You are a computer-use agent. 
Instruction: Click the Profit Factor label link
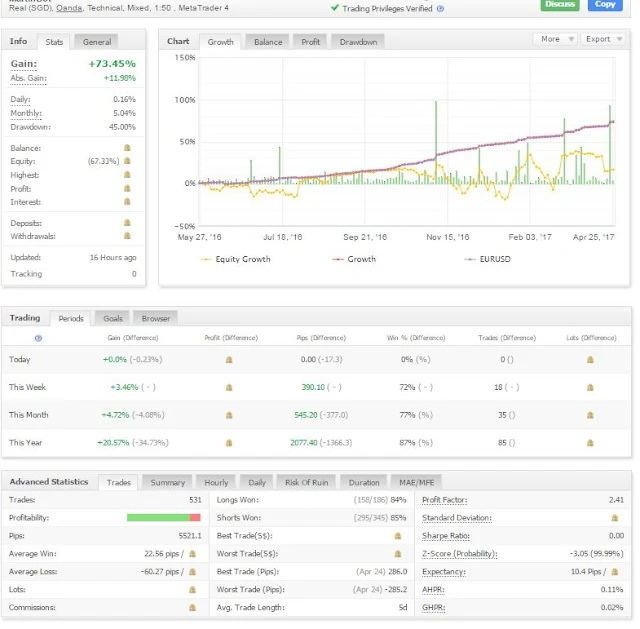click(x=444, y=500)
